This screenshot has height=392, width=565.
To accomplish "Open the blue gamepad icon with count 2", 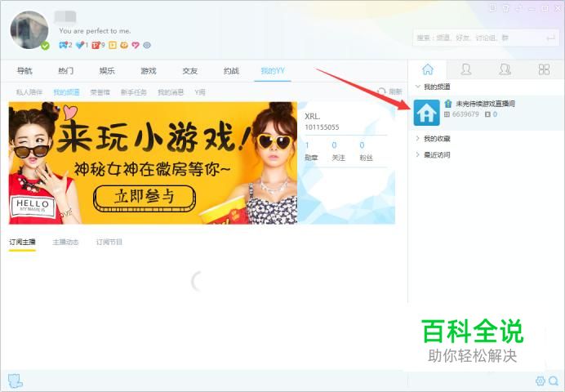I will 64,45.
